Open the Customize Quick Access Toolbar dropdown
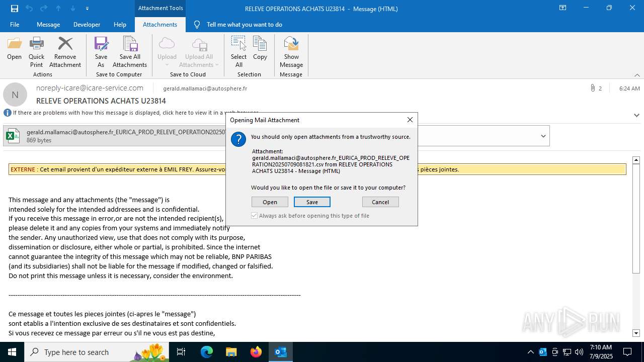Viewport: 644px width, 362px height. 88,8
